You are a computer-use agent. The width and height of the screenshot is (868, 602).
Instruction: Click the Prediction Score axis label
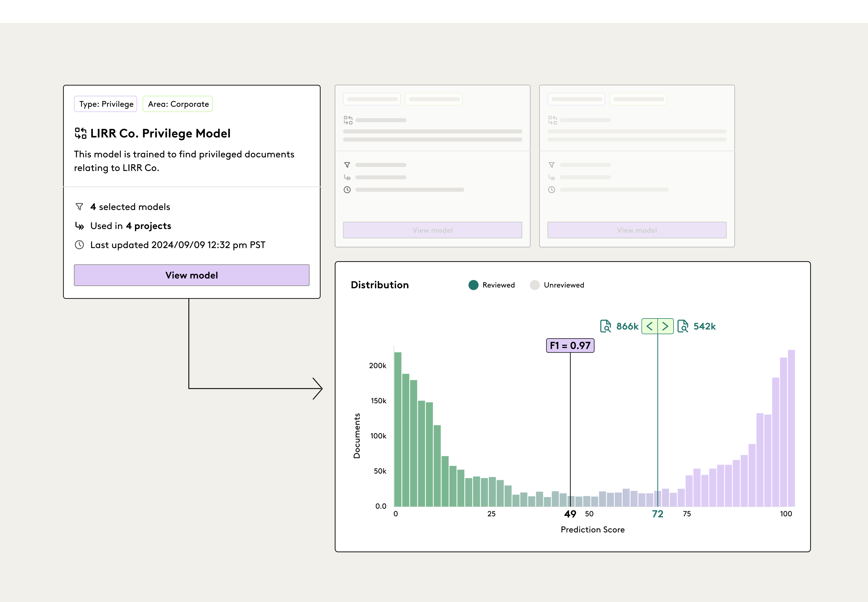(593, 530)
